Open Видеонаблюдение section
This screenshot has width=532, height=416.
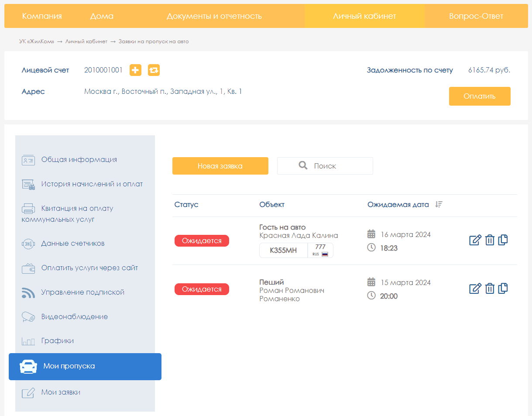click(75, 317)
